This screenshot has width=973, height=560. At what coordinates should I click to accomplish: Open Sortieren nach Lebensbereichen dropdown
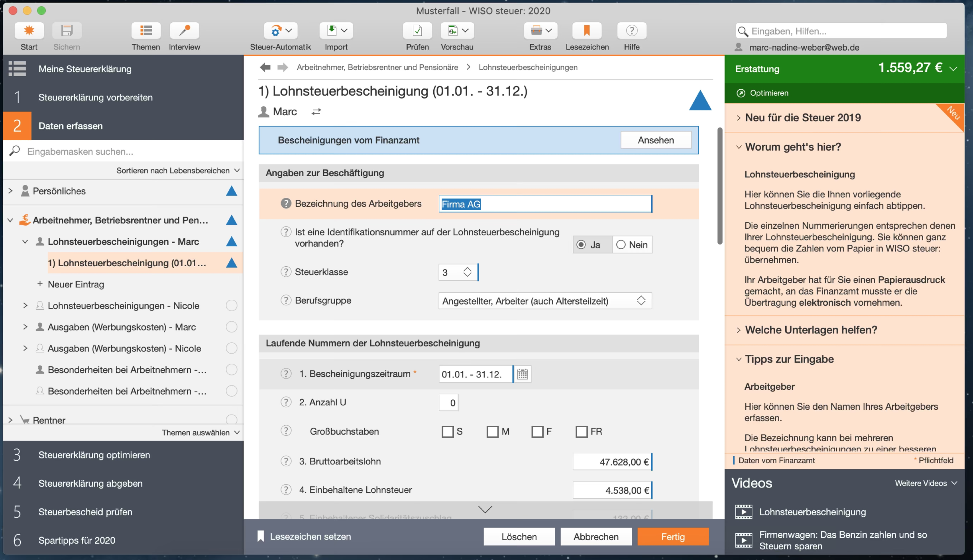pyautogui.click(x=178, y=170)
